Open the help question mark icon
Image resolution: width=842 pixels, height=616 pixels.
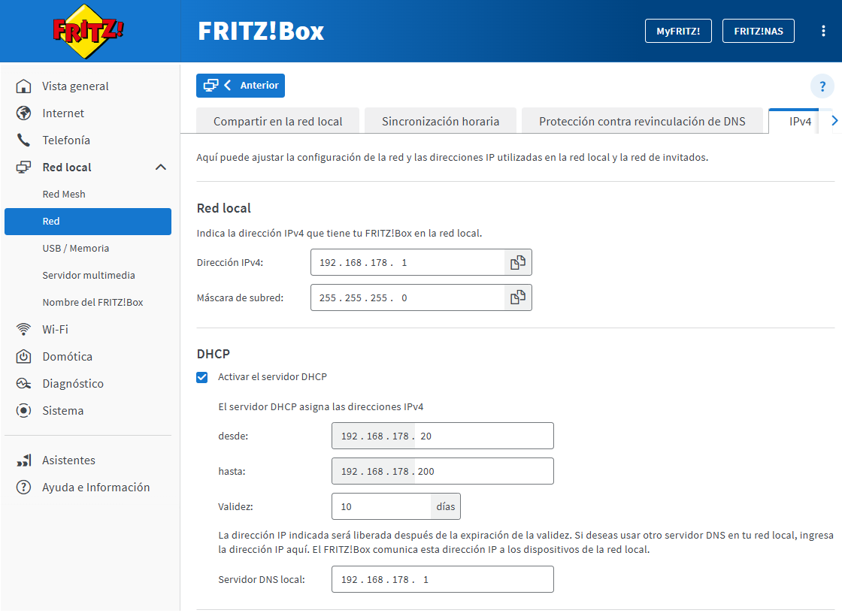pyautogui.click(x=822, y=86)
